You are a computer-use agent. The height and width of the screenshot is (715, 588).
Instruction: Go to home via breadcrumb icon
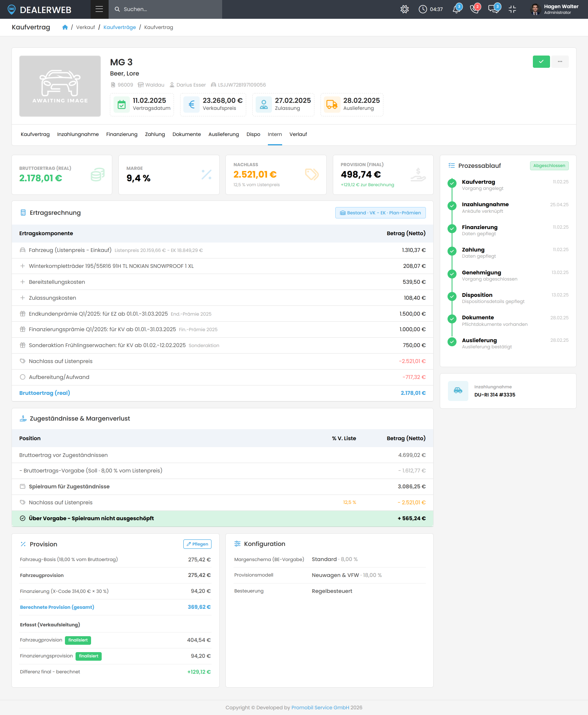coord(65,27)
